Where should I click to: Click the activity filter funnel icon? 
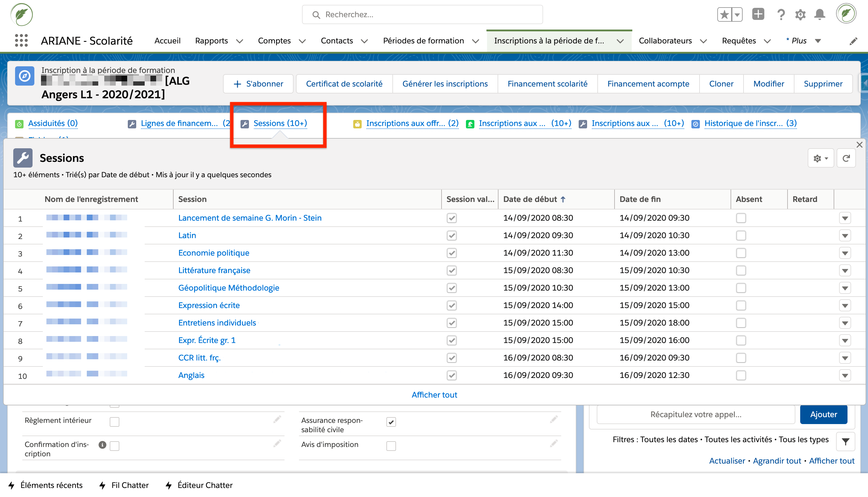click(845, 442)
